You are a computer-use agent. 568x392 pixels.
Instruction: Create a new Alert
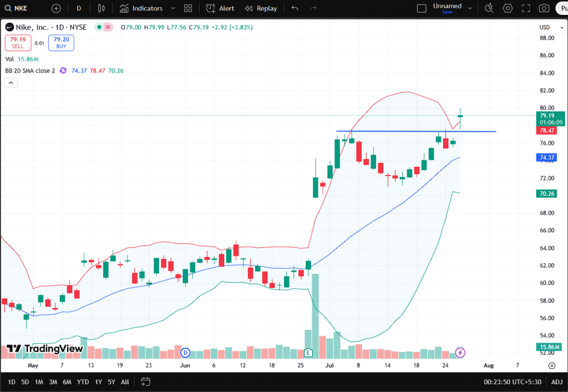coord(220,8)
